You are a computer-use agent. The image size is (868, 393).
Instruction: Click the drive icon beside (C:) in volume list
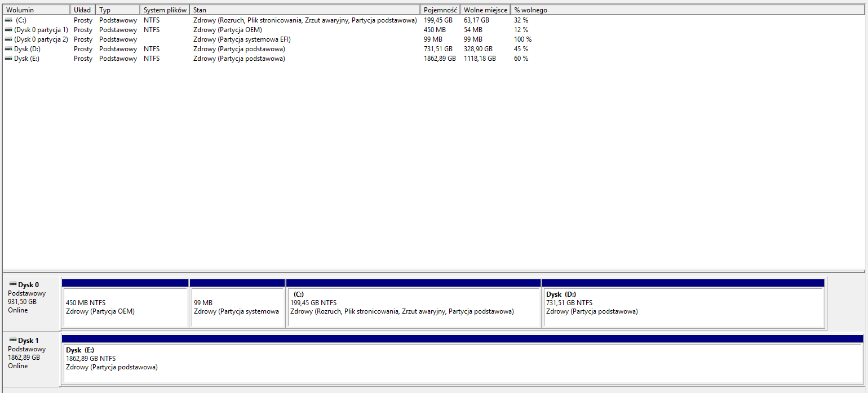8,20
